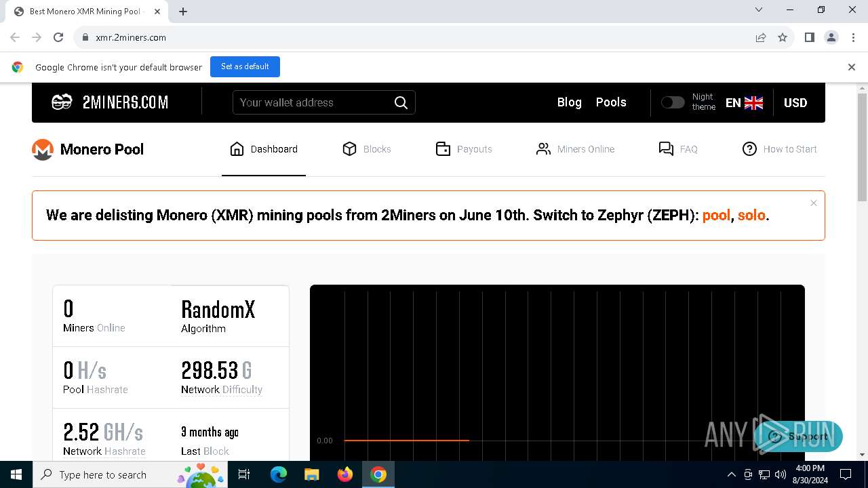Click the volume tray icon
This screenshot has height=488, width=868.
(781, 474)
